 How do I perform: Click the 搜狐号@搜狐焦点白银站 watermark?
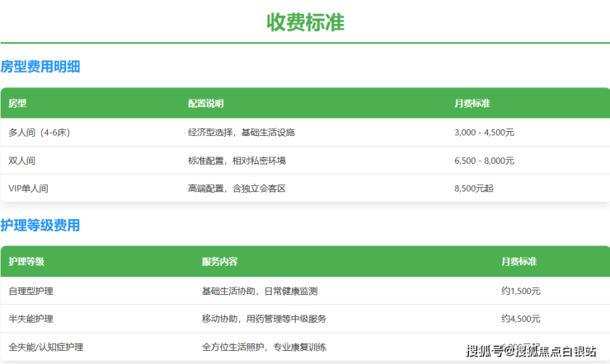pos(531,352)
